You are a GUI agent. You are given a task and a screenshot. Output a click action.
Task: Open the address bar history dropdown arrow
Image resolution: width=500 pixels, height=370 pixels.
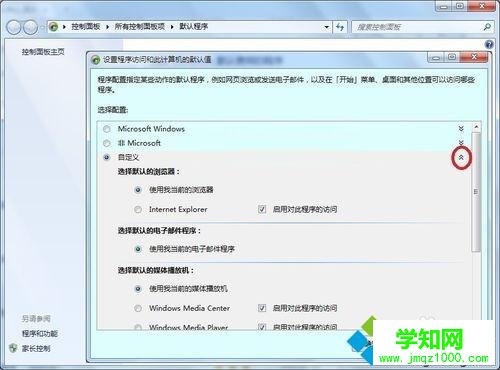(327, 27)
